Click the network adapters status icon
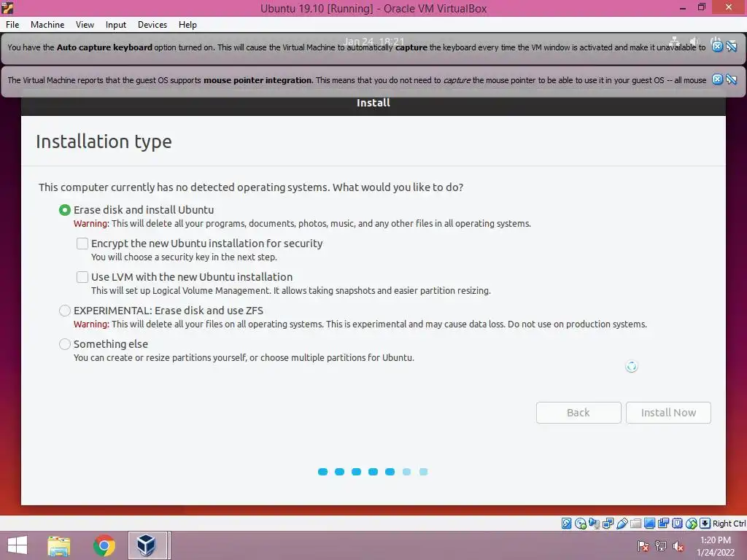The height and width of the screenshot is (560, 747). tap(608, 524)
